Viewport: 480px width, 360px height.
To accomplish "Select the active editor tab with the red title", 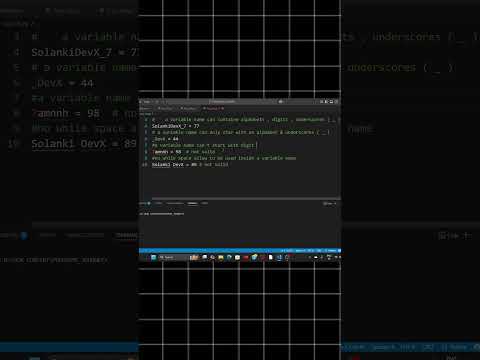I will point(213,108).
